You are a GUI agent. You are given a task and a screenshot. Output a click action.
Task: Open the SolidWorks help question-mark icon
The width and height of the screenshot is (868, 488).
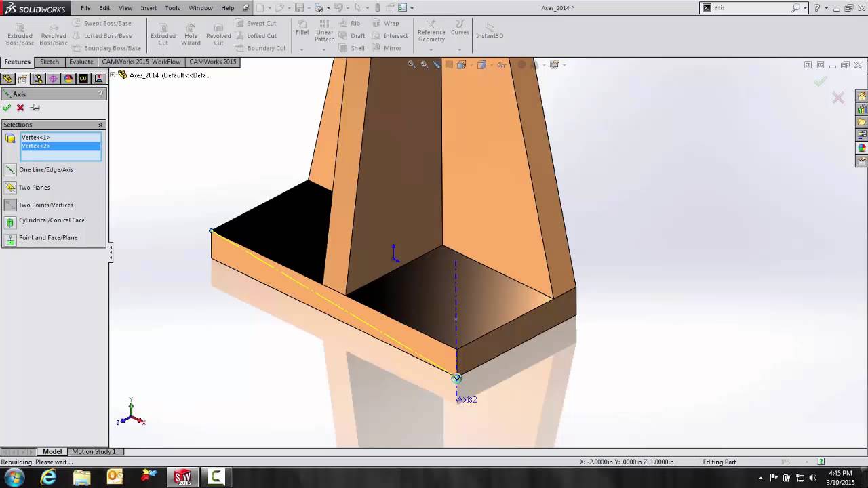pyautogui.click(x=816, y=8)
